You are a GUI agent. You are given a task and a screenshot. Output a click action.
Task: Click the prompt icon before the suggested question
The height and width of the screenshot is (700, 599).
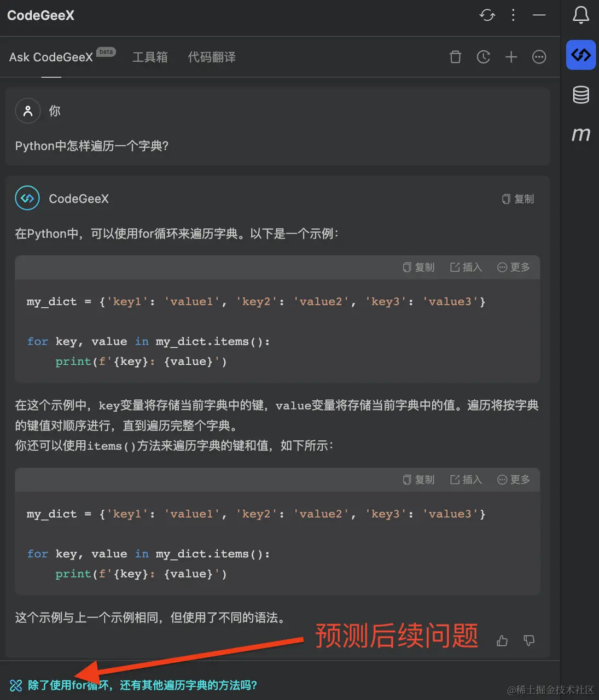[x=16, y=685]
